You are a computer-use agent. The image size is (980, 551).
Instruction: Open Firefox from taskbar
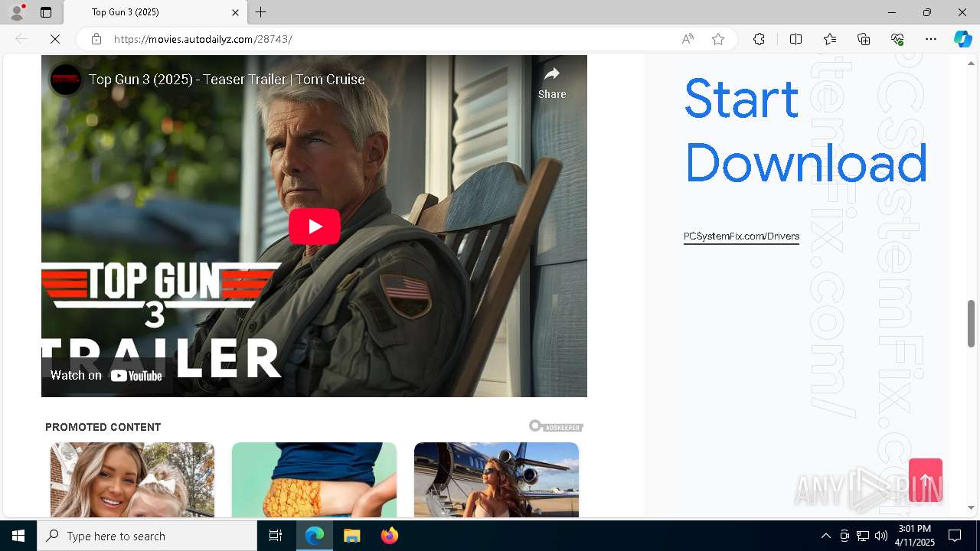coord(390,536)
